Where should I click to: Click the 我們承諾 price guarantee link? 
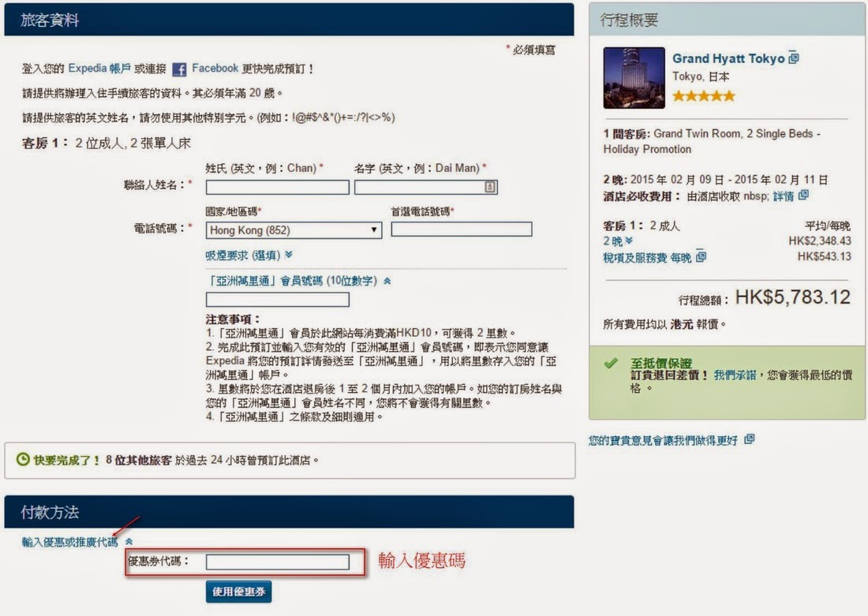[734, 376]
